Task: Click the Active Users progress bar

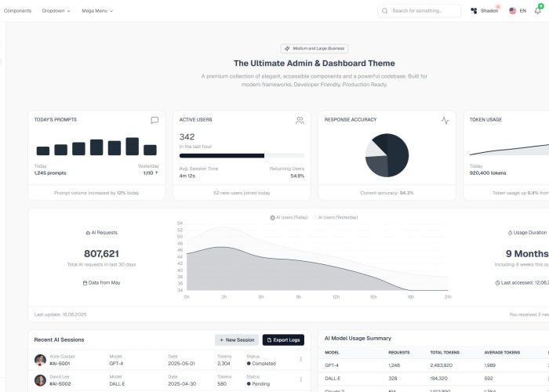Action: pyautogui.click(x=242, y=156)
